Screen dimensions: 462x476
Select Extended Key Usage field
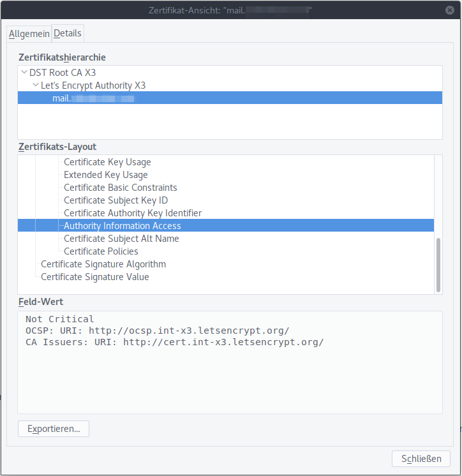click(x=105, y=175)
